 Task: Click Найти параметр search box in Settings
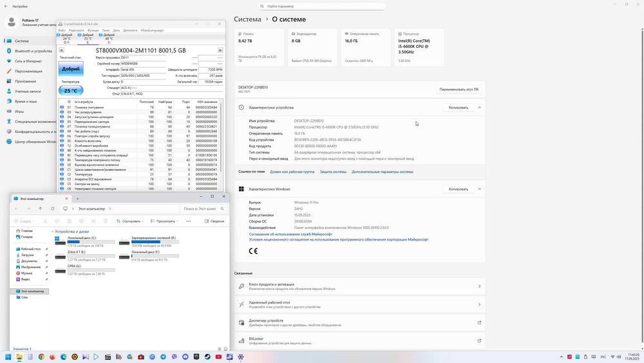coord(323,6)
